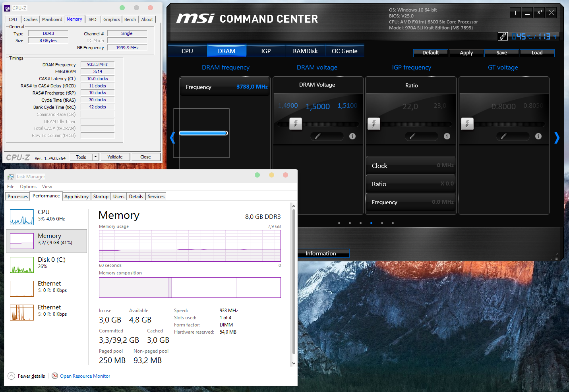Open Task Manager Details tab
The width and height of the screenshot is (569, 392).
136,197
